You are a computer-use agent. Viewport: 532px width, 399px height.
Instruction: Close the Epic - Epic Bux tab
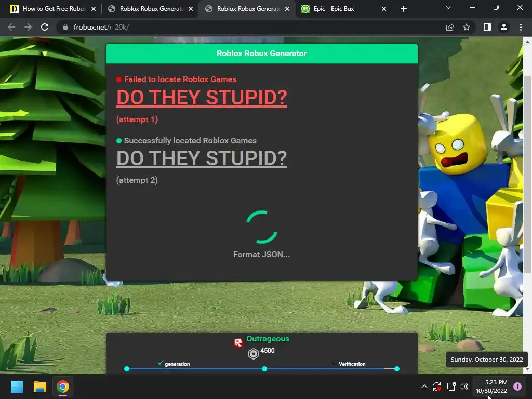coord(384,9)
